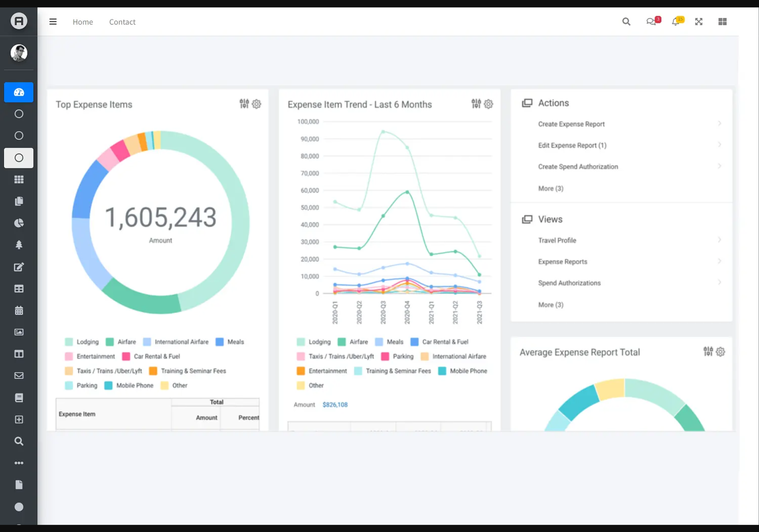Click chevron beside Edit Expense Report (1)

click(720, 145)
